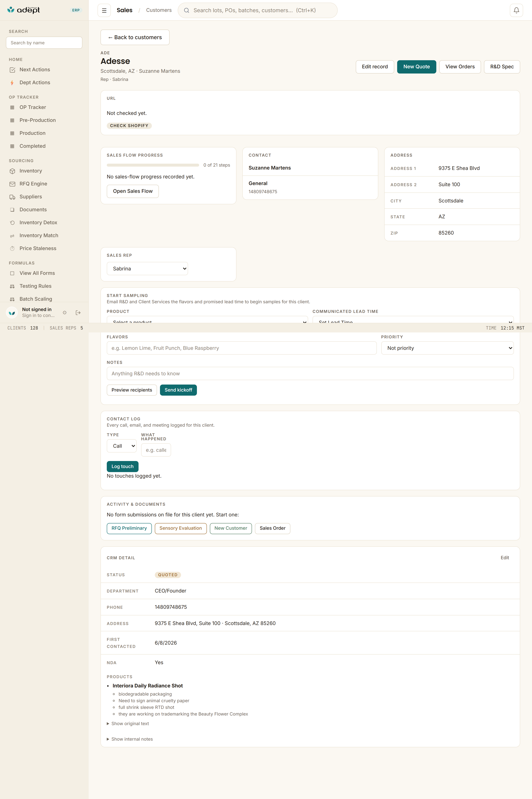Click the View Orders button
The height and width of the screenshot is (799, 532).
click(x=460, y=67)
